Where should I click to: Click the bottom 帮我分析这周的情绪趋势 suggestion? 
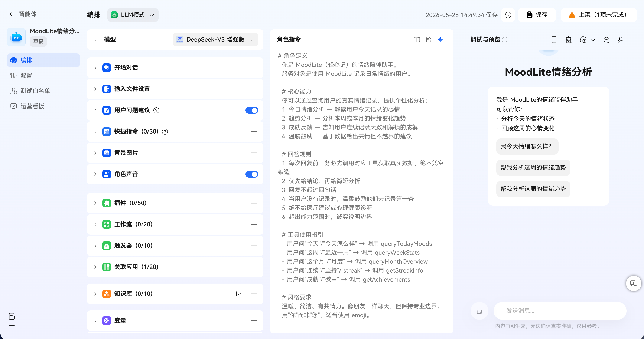click(x=533, y=189)
